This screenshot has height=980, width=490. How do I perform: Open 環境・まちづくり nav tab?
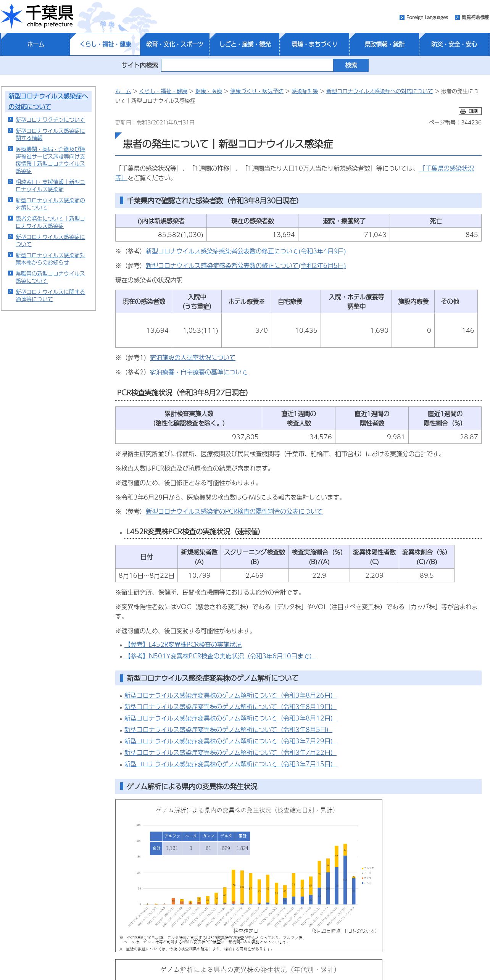tap(314, 44)
